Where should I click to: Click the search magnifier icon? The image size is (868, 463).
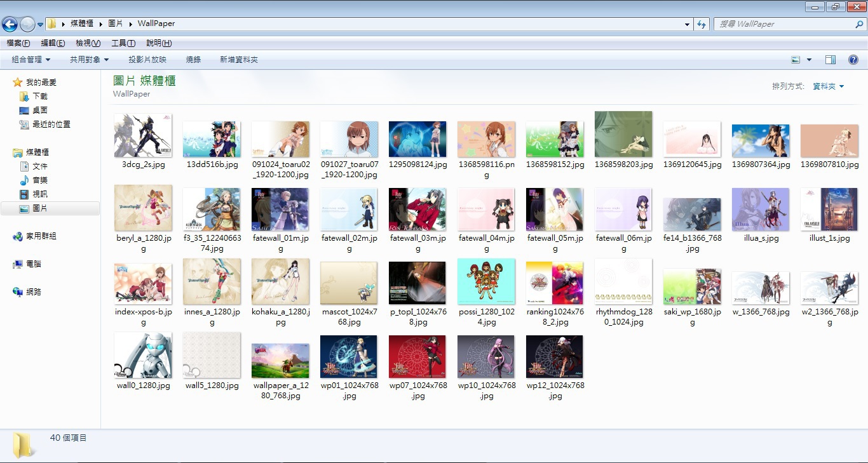coord(859,24)
